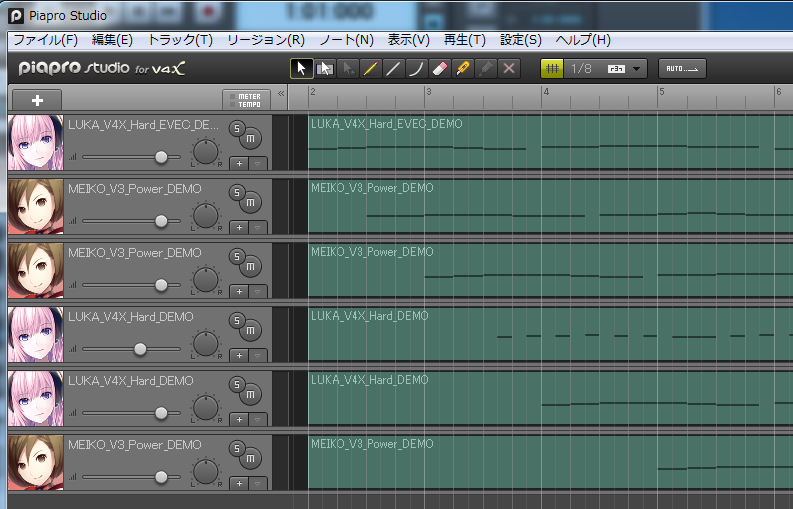
Task: Expand the first track's triangle dropdown
Action: 258,163
